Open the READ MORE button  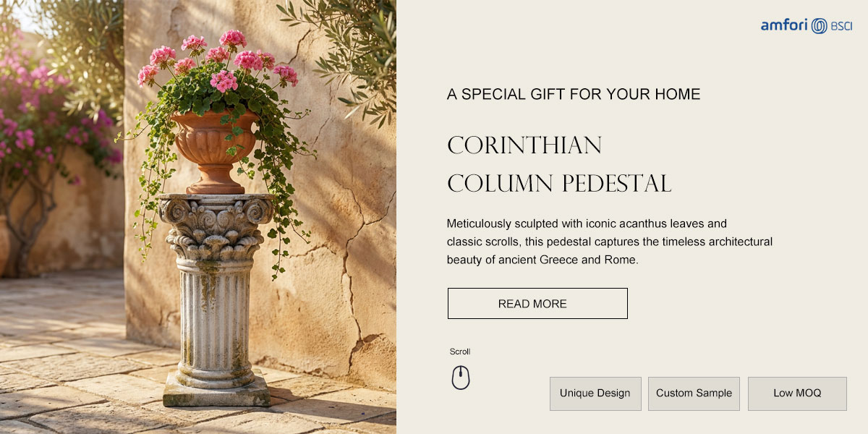(x=537, y=304)
